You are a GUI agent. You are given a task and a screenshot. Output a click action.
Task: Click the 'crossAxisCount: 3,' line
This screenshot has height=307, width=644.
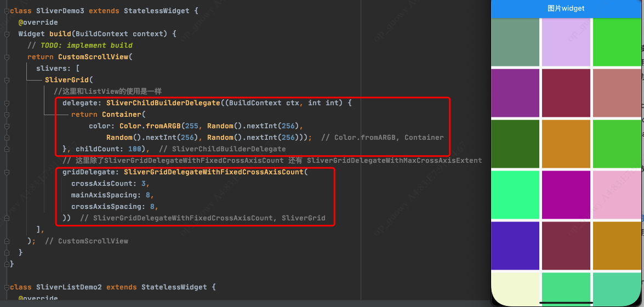(x=111, y=183)
